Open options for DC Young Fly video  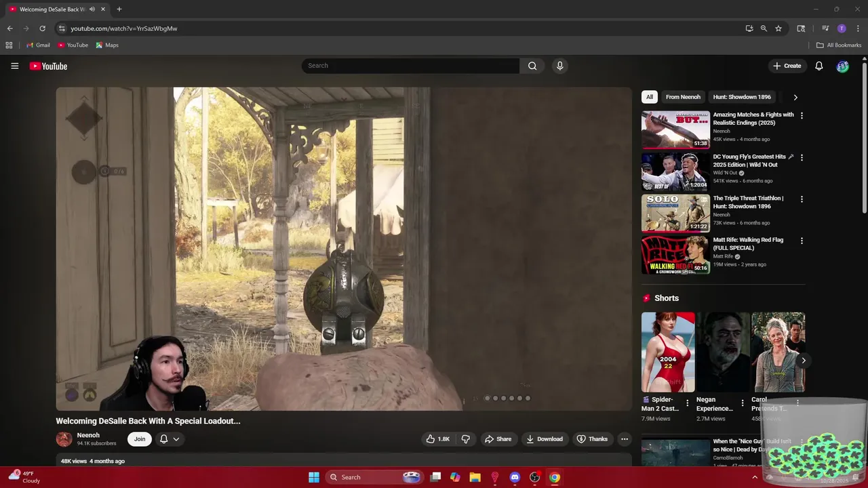802,157
